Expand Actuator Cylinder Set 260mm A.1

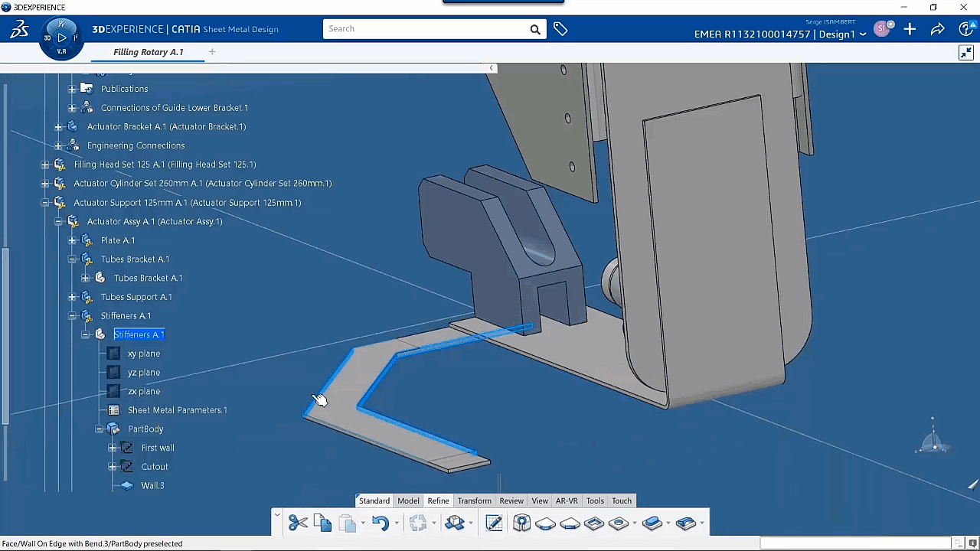tap(44, 184)
